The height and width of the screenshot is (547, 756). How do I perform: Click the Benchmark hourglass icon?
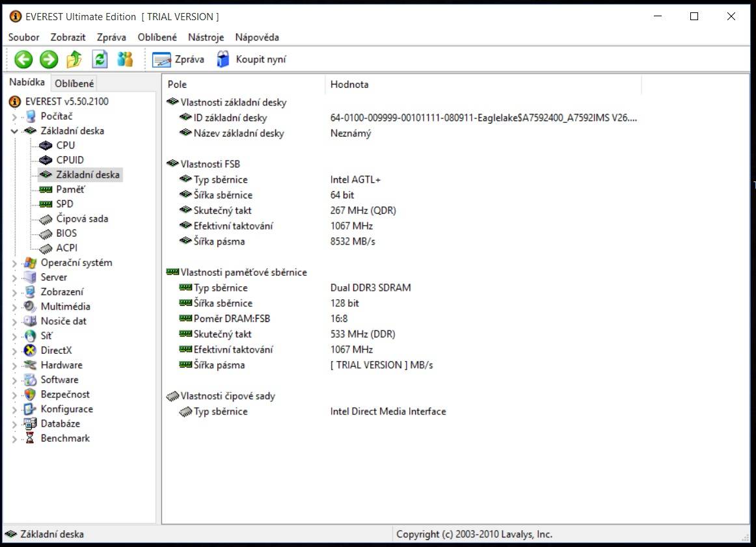point(30,438)
